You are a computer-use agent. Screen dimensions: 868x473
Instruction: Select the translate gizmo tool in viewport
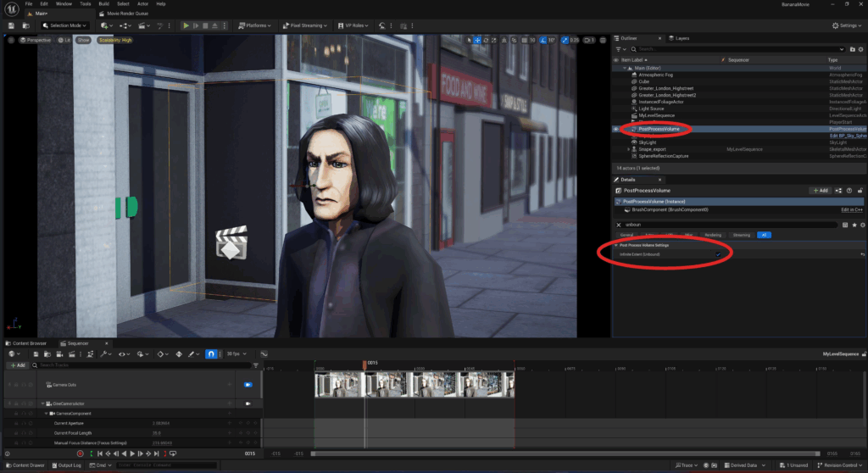coord(476,40)
